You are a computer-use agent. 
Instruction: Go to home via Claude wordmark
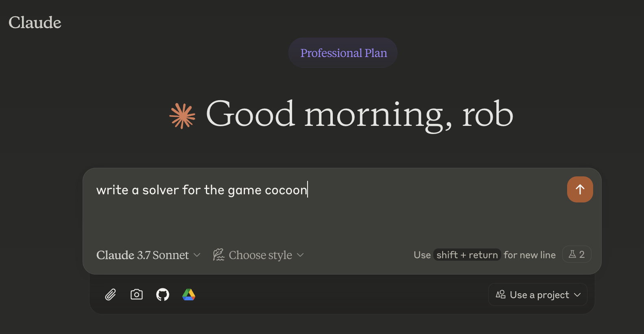coord(35,23)
